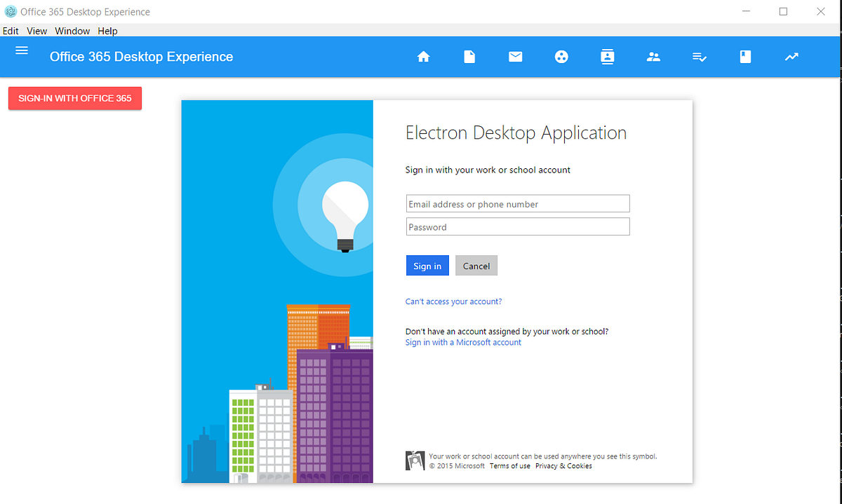Click the Notebook bookmark icon

point(745,57)
